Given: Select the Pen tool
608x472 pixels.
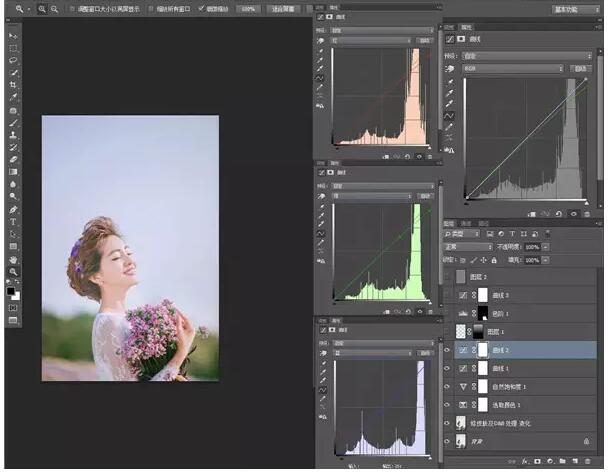Looking at the screenshot, I should click(14, 210).
